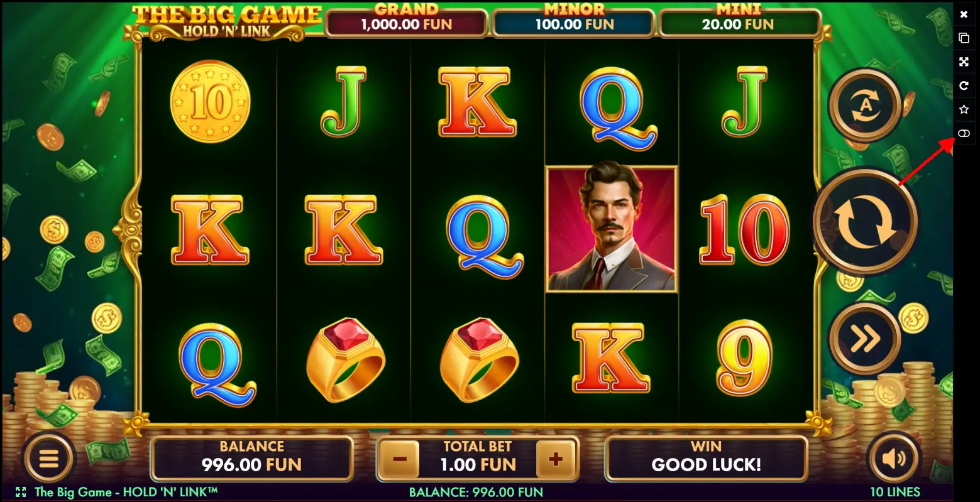The image size is (980, 502).
Task: Increase total bet with the plus button
Action: pos(555,459)
